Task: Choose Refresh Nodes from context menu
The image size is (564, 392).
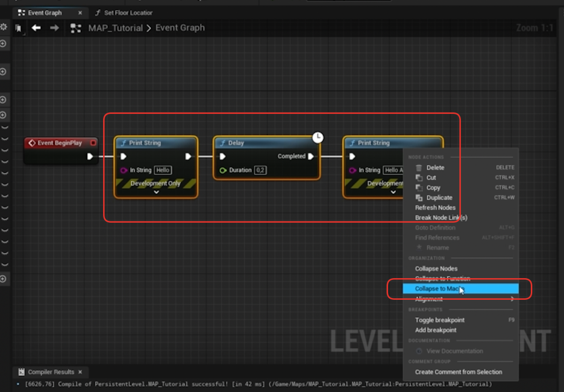Action: pyautogui.click(x=460, y=208)
